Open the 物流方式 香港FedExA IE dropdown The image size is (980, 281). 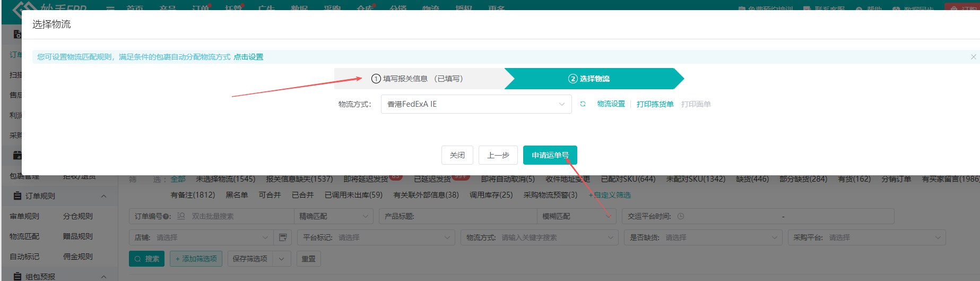pyautogui.click(x=476, y=104)
